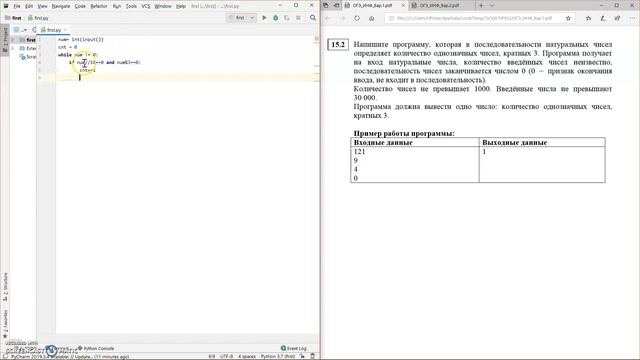Screen dimensions: 640x360
Task: Open the View menu in PyCharm
Action: [x=42, y=6]
